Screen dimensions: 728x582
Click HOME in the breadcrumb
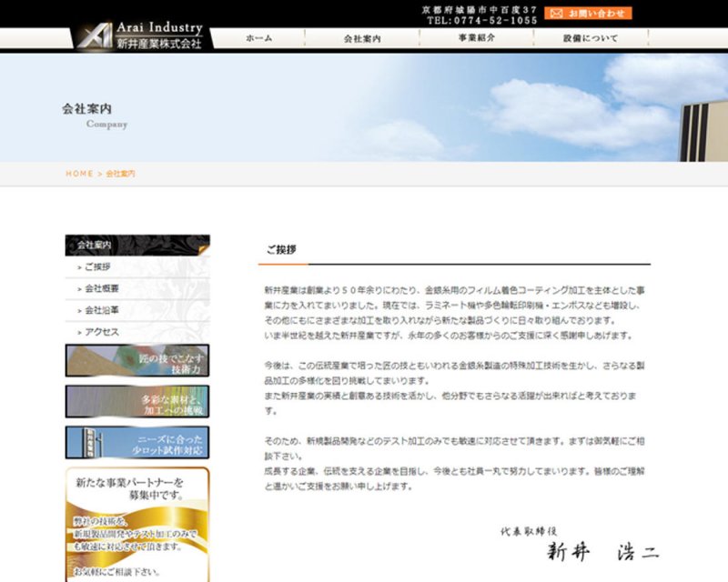click(x=79, y=174)
